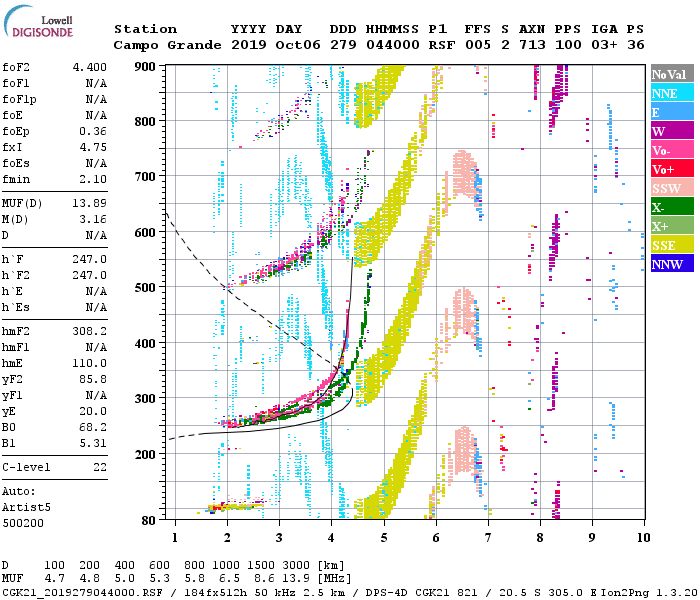This screenshot has height=600, width=700.
Task: Click the h`F value 247.0
Action: click(90, 259)
